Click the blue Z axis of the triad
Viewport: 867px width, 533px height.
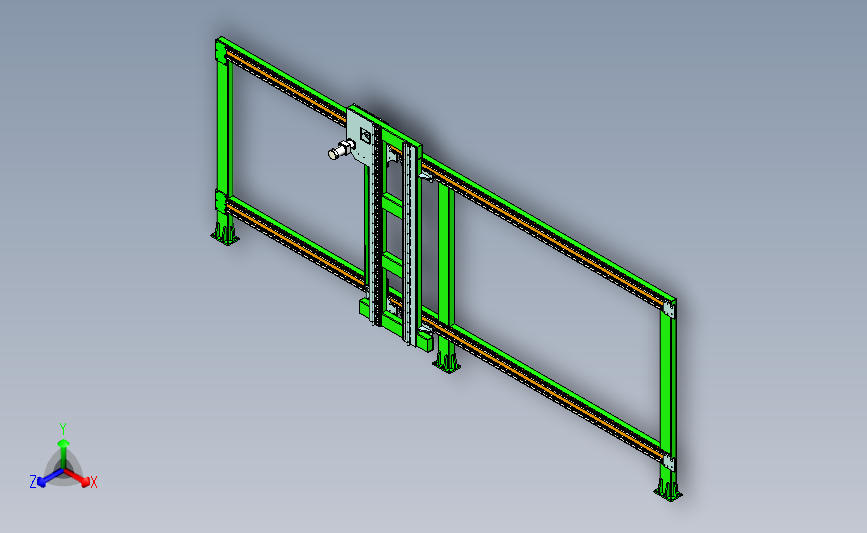click(50, 478)
